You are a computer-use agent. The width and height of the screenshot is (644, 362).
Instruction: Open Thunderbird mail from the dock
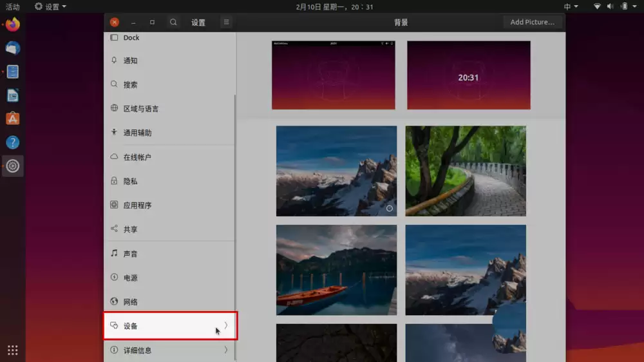[x=13, y=48]
